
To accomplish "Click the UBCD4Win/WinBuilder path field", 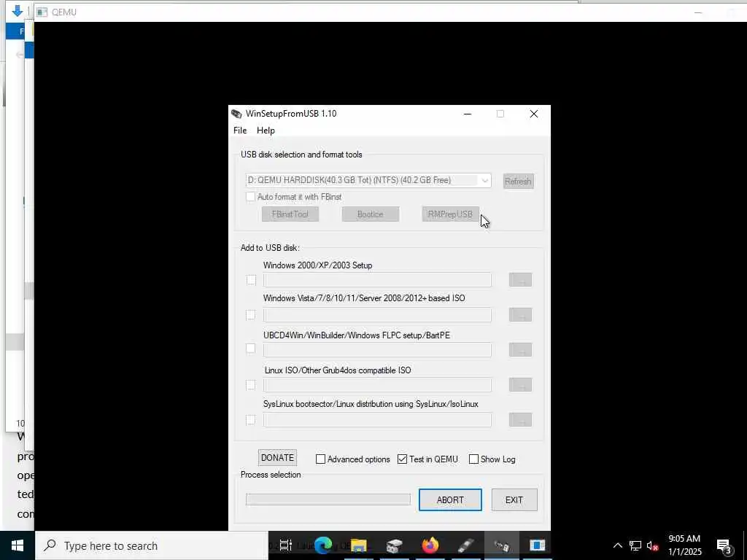I will tap(377, 350).
